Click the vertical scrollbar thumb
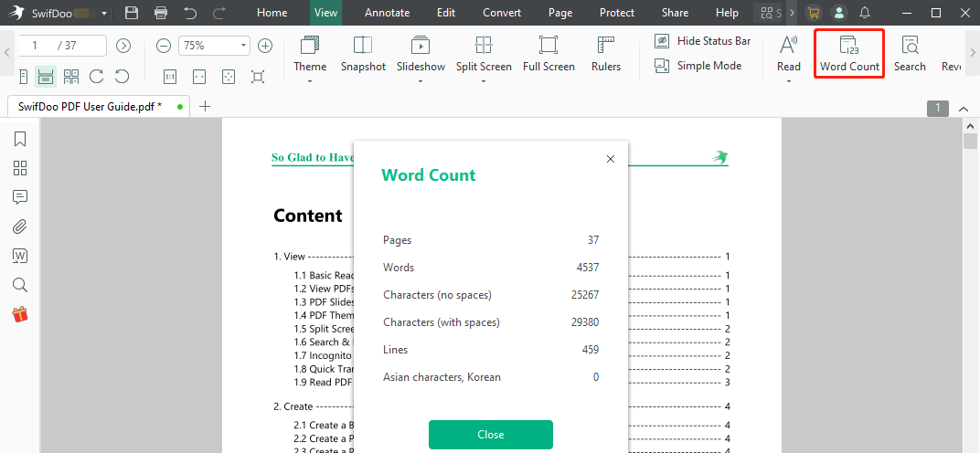980x453 pixels. pos(969,141)
